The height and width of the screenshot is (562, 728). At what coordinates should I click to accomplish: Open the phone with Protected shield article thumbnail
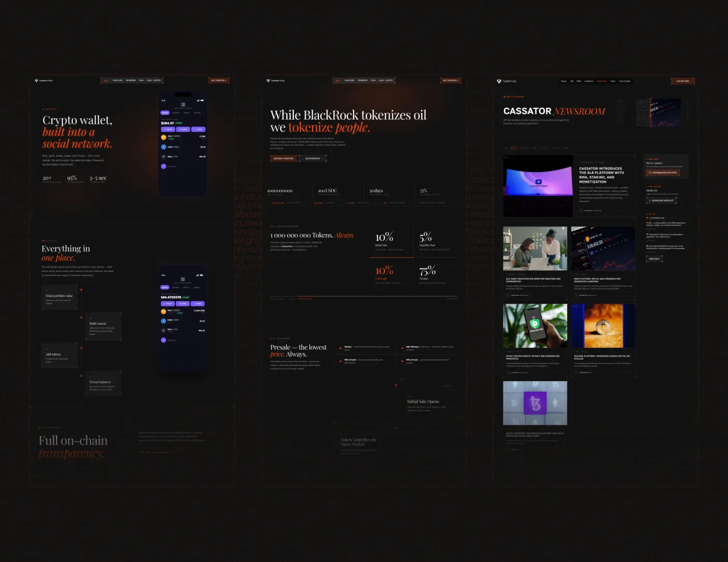(535, 326)
